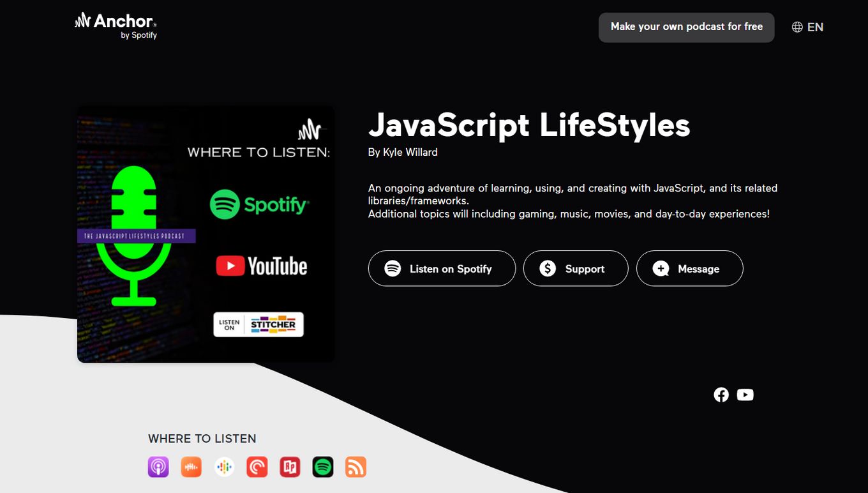Viewport: 868px width, 493px height.
Task: Open Pocket Casts listening icon
Action: click(257, 467)
